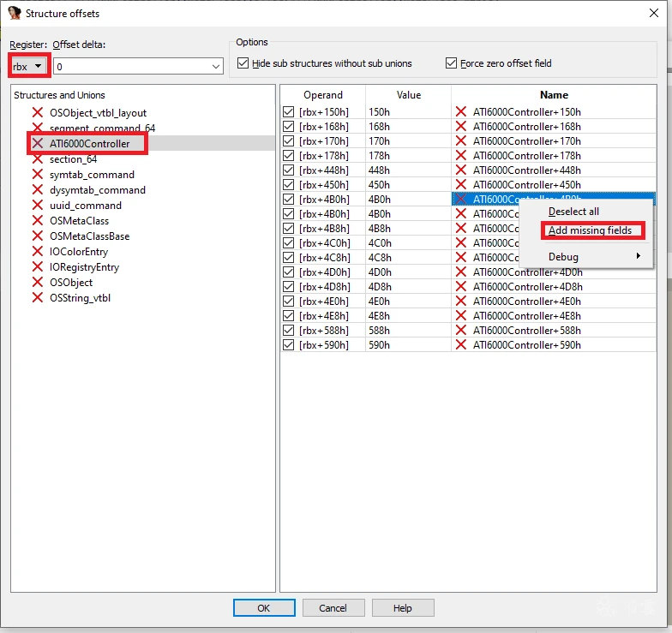The width and height of the screenshot is (672, 633).
Task: Click the X icon next to ATI6000Controller+150h
Action: point(461,111)
